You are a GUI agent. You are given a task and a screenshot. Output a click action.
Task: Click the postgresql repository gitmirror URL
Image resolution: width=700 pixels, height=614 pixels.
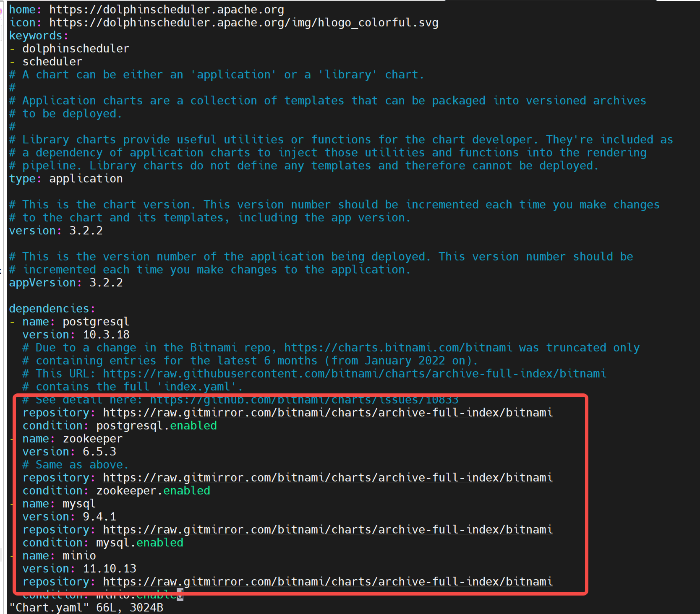point(328,413)
